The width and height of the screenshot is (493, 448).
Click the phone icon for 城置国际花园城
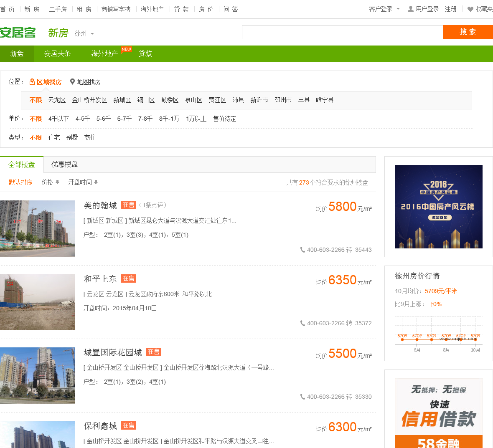coord(302,397)
